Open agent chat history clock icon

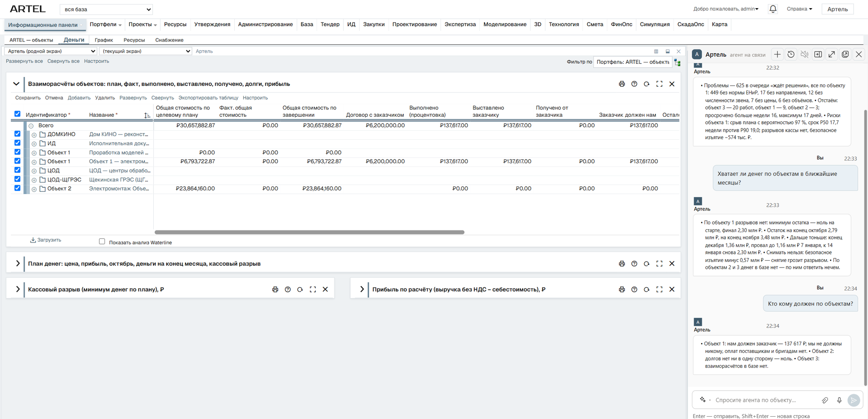point(791,54)
